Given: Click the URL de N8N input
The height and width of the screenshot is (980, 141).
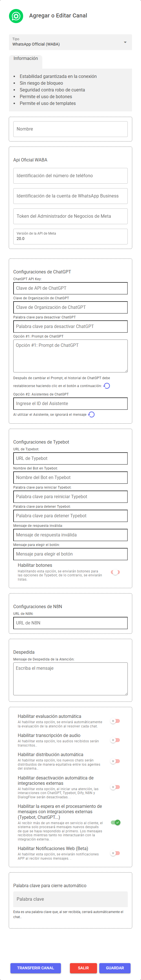Looking at the screenshot, I should 70,623.
